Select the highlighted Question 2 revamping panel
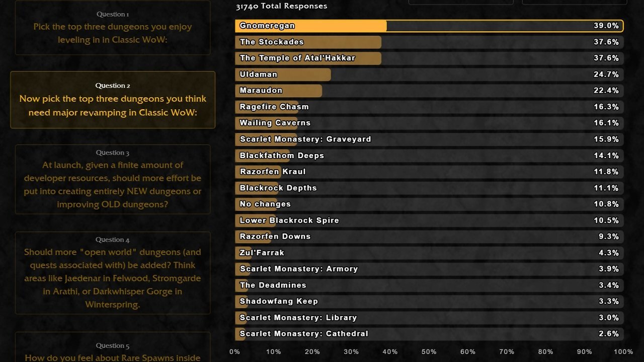The width and height of the screenshot is (644, 362). [x=113, y=100]
